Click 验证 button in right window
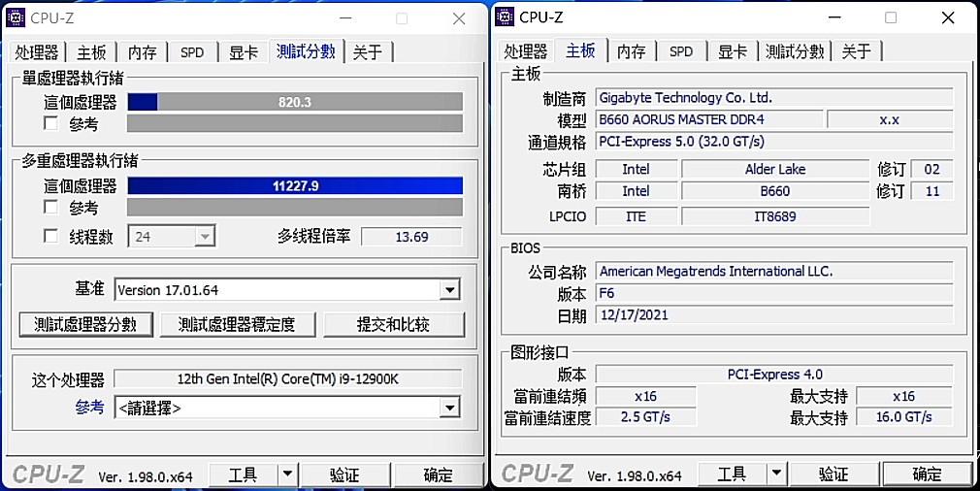 click(x=833, y=475)
